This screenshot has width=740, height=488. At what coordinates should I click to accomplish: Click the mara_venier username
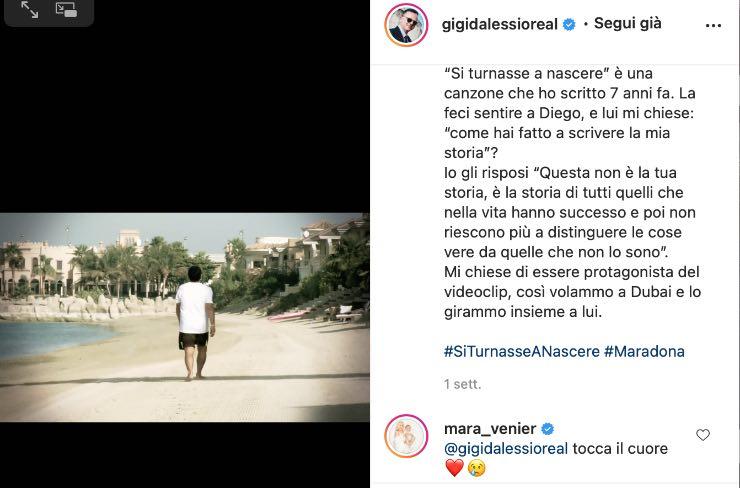click(x=490, y=429)
